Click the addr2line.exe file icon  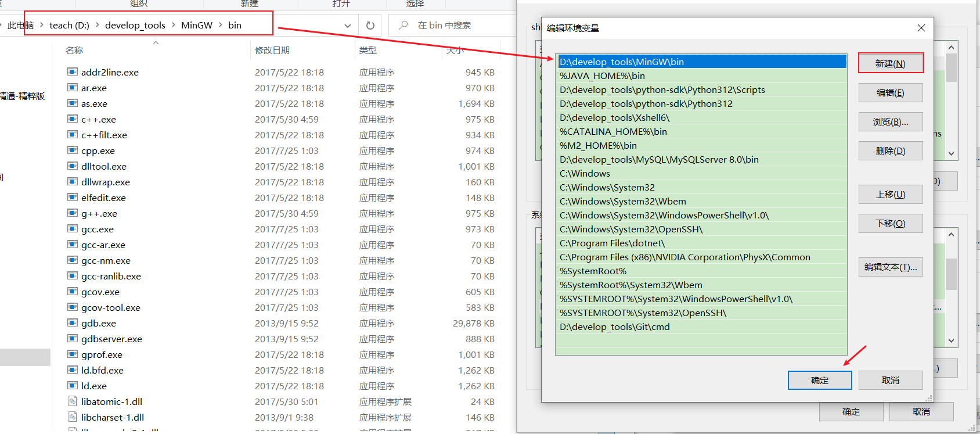(x=73, y=72)
